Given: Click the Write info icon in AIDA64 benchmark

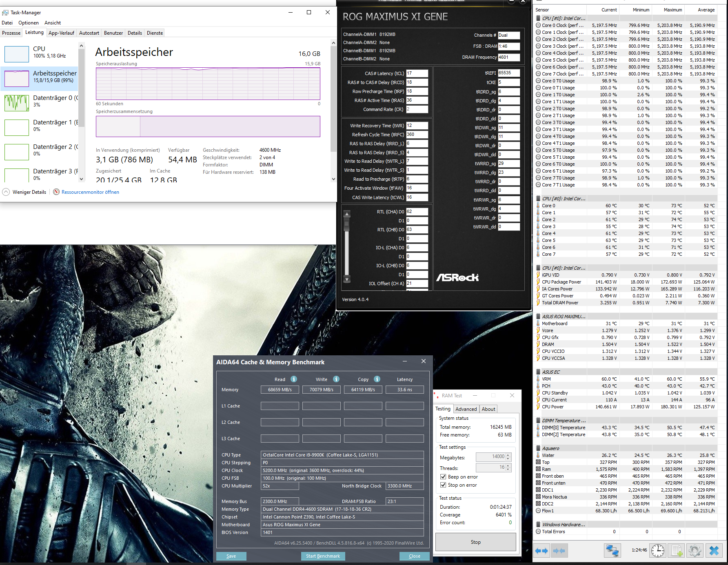Looking at the screenshot, I should coord(336,379).
